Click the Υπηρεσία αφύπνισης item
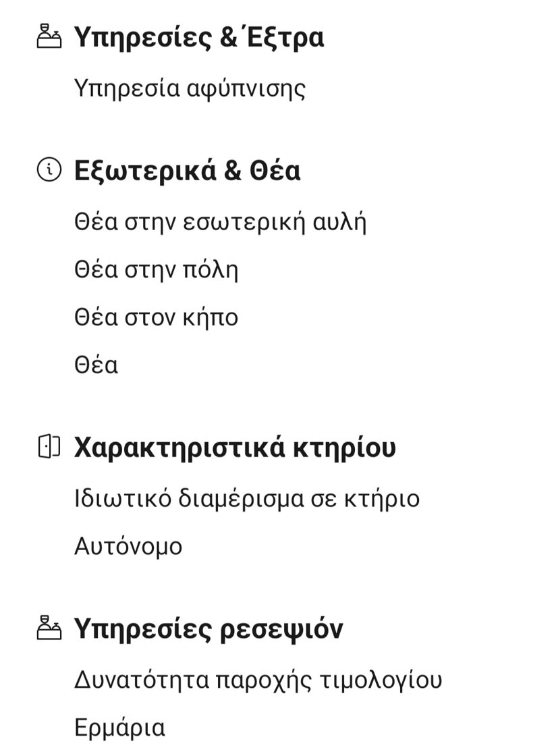Screen dimensions: 554x756 [x=190, y=88]
